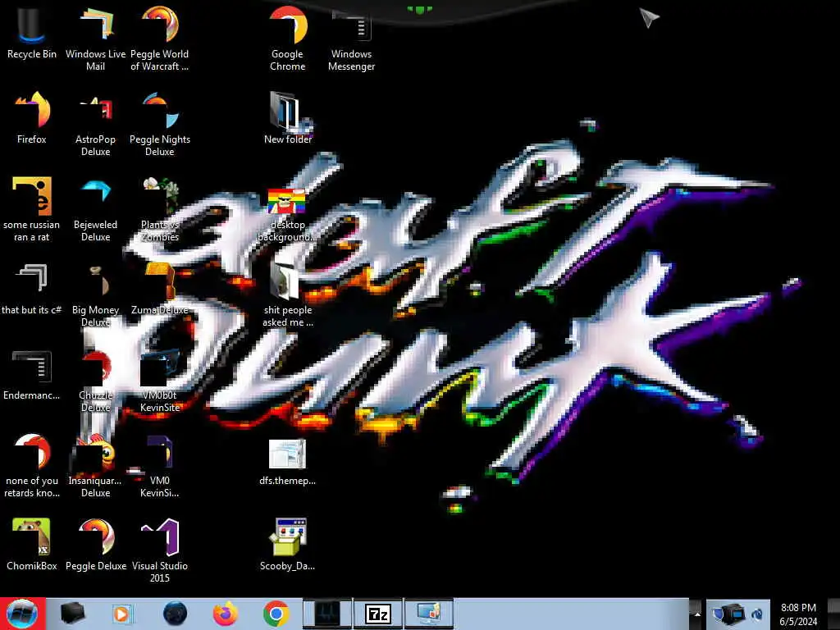Select the Big Money Deluxe icon
Viewport: 840px width, 630px height.
[95, 294]
